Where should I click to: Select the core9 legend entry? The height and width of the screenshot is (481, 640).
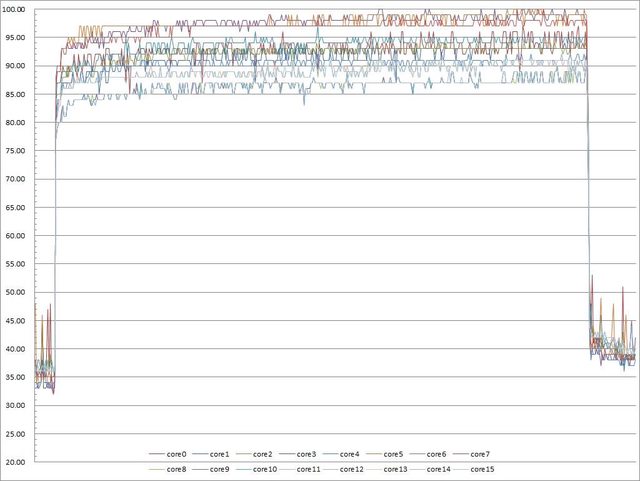pos(220,469)
